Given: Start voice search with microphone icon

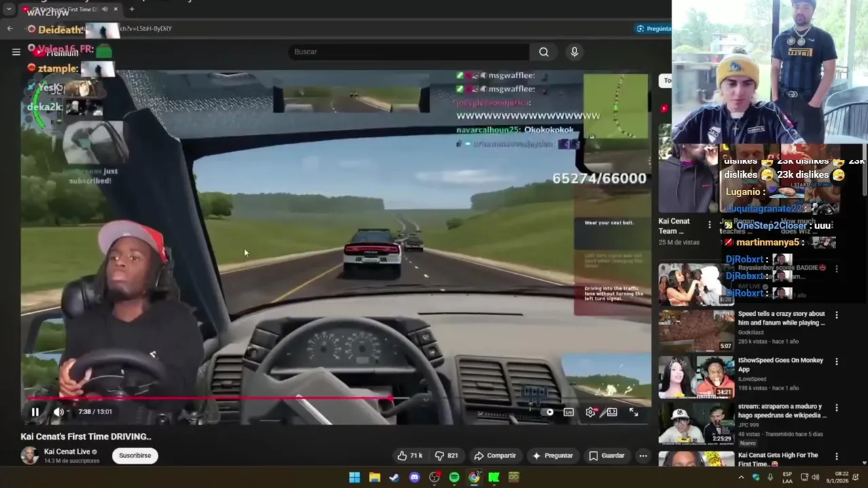Looking at the screenshot, I should click(x=574, y=52).
